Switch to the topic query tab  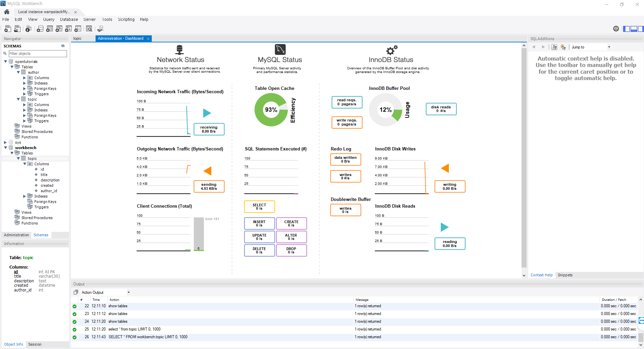tap(77, 38)
